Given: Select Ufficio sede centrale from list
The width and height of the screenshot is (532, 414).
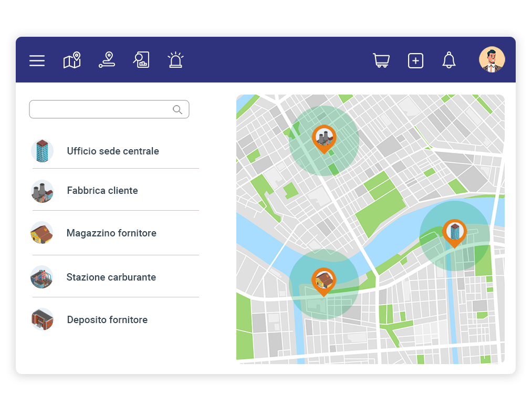Looking at the screenshot, I should click(113, 151).
